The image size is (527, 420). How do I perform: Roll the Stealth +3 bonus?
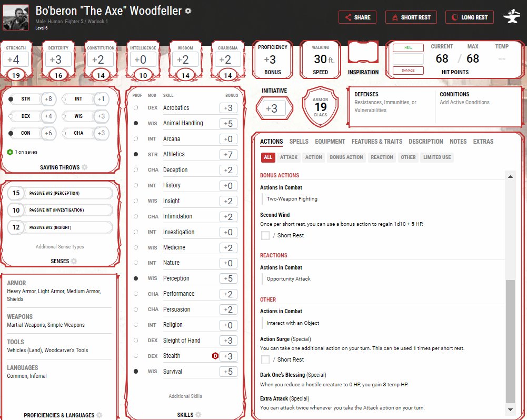[x=228, y=356]
